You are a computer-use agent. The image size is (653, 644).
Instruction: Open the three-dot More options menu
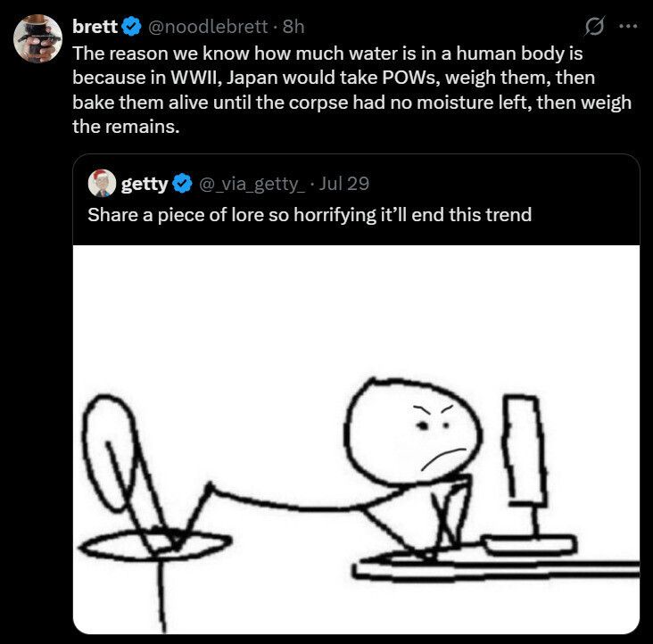(x=628, y=28)
